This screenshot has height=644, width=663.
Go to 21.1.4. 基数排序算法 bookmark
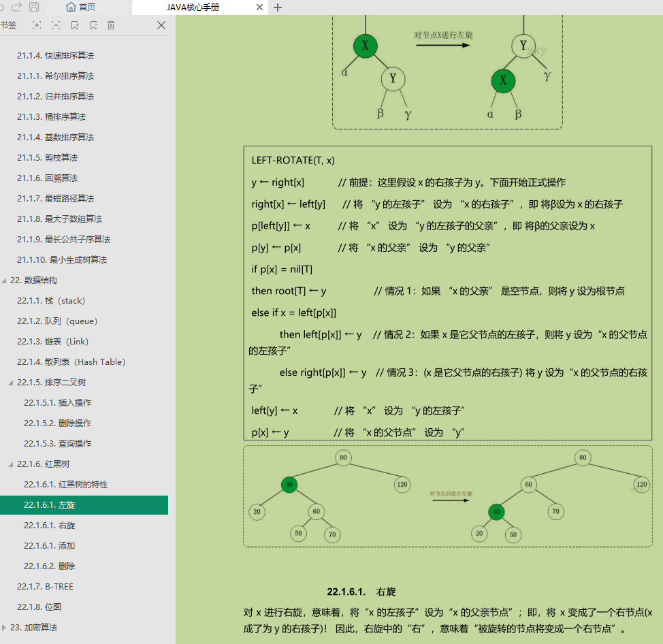pos(55,138)
